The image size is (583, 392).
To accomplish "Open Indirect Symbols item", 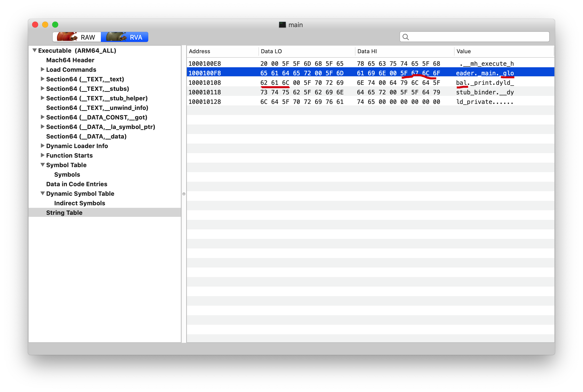I will coord(80,203).
